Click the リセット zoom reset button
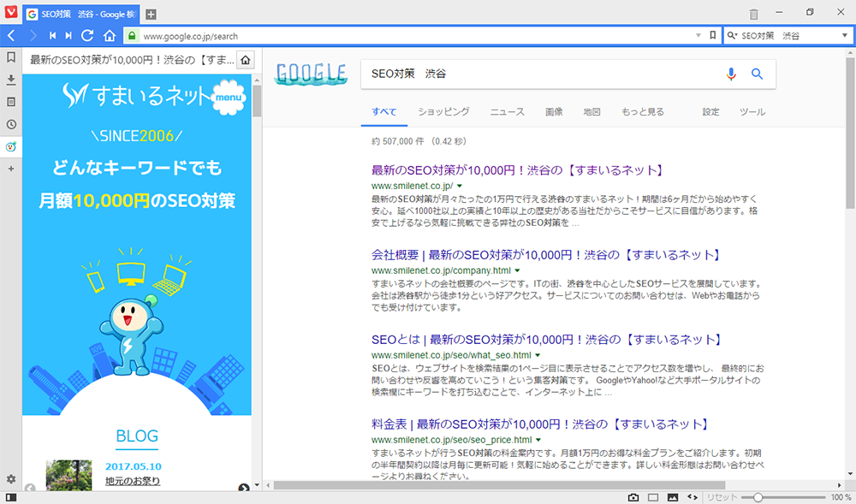Viewport: 856px width, 504px height. 722,497
